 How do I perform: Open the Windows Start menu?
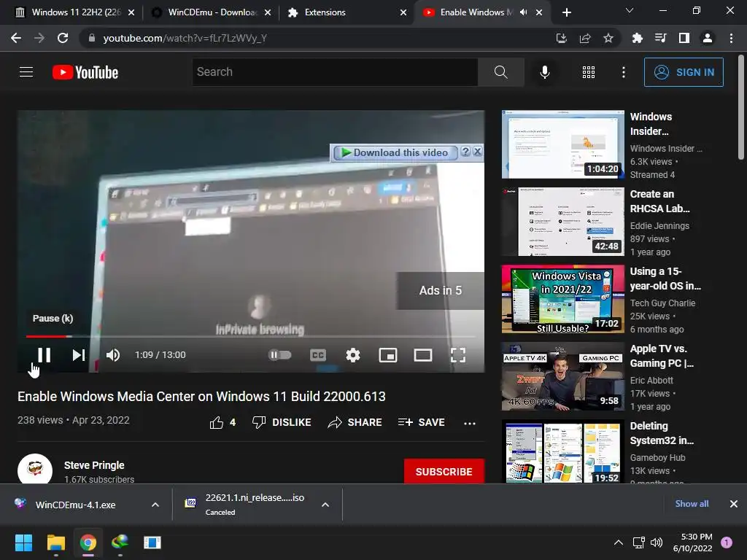click(23, 542)
